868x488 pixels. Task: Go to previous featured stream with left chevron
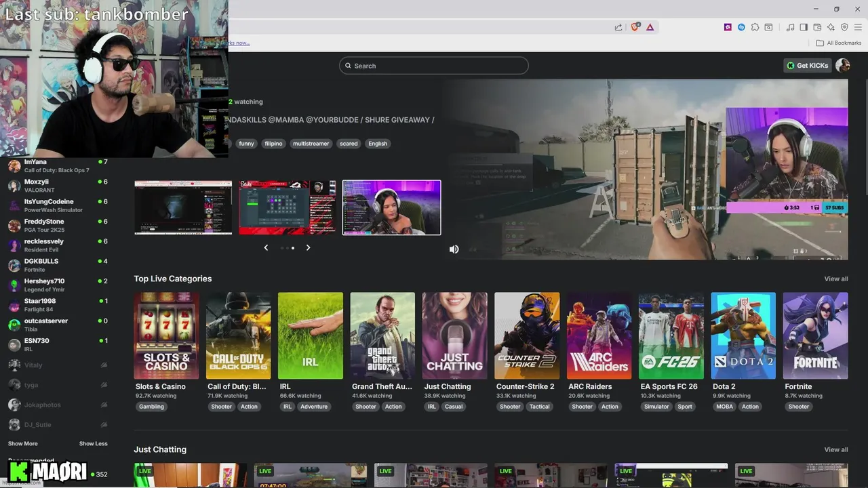[x=266, y=247]
